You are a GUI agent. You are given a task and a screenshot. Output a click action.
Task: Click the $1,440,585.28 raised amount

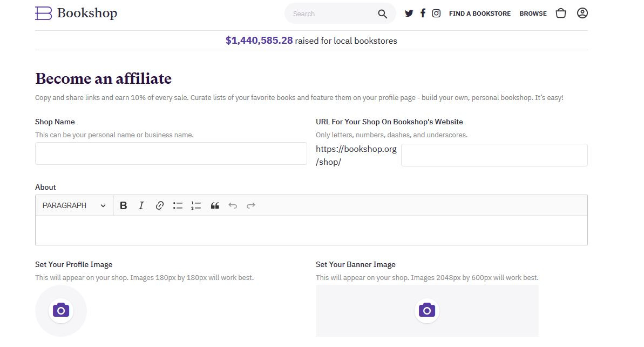pyautogui.click(x=259, y=41)
